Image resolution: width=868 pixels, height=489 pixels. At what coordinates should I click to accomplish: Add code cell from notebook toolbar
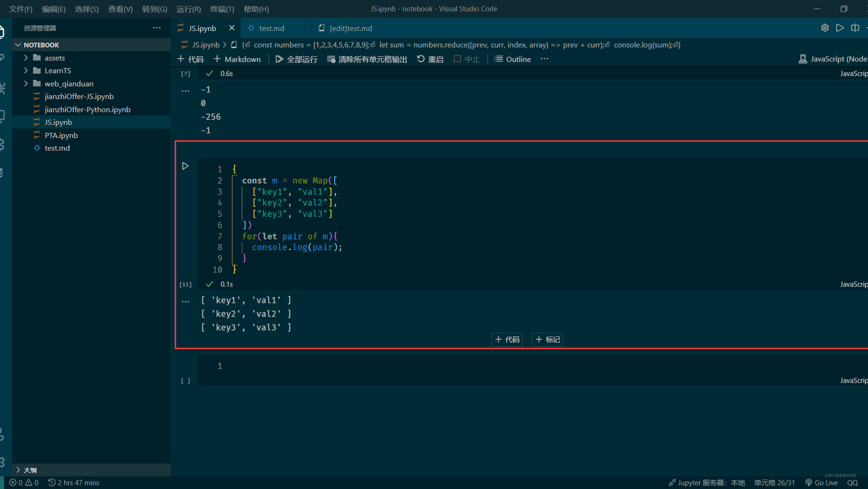(190, 59)
